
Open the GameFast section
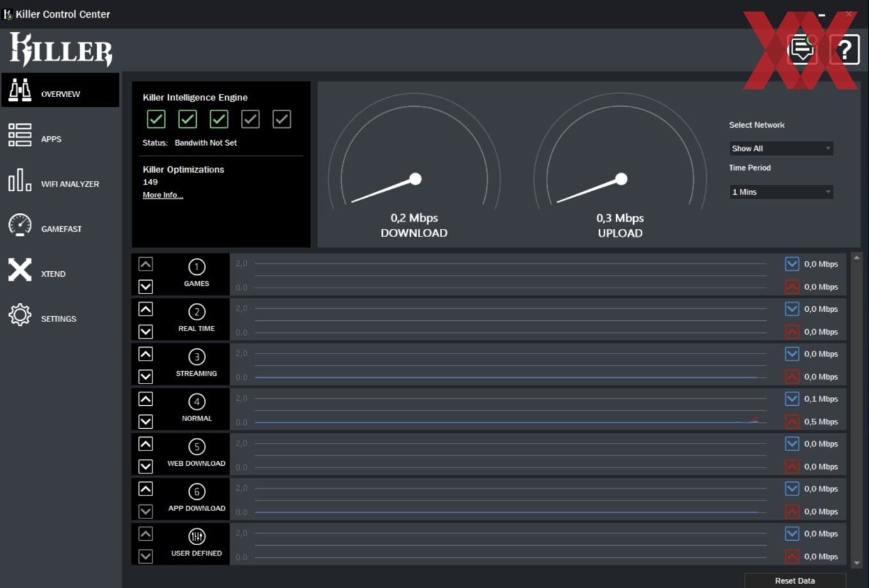click(x=60, y=226)
